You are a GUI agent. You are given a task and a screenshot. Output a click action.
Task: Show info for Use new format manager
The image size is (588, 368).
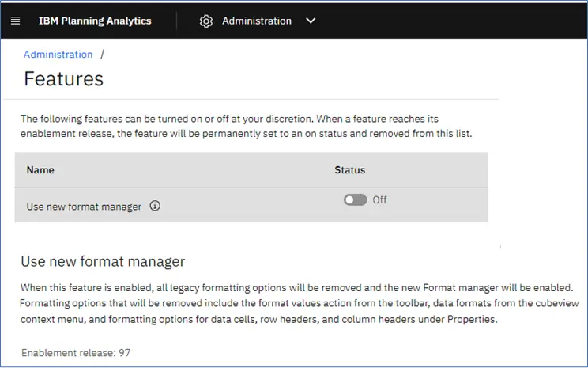coord(155,206)
